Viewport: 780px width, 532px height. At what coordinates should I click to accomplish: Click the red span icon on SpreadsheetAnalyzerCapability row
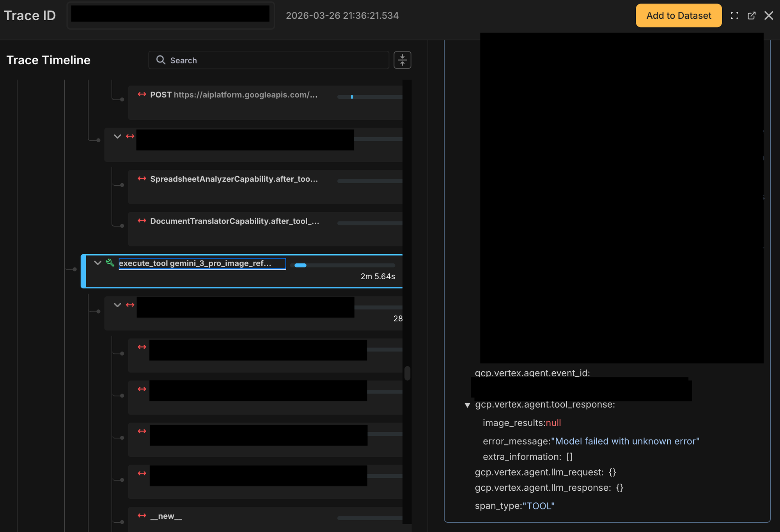(x=142, y=179)
